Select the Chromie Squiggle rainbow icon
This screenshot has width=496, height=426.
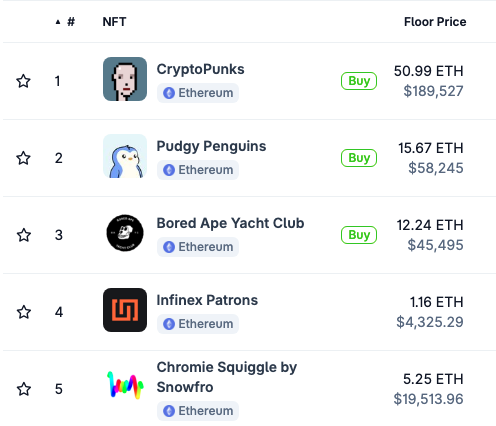(125, 385)
